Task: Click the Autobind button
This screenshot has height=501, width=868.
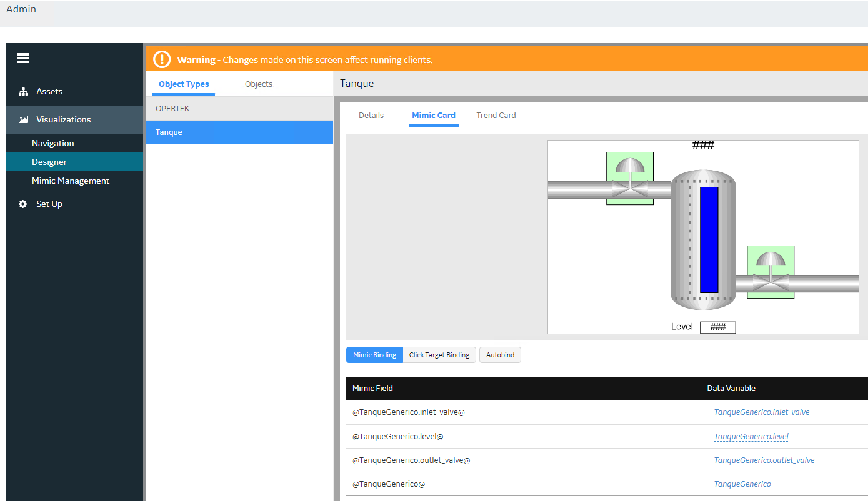Action: coord(500,355)
